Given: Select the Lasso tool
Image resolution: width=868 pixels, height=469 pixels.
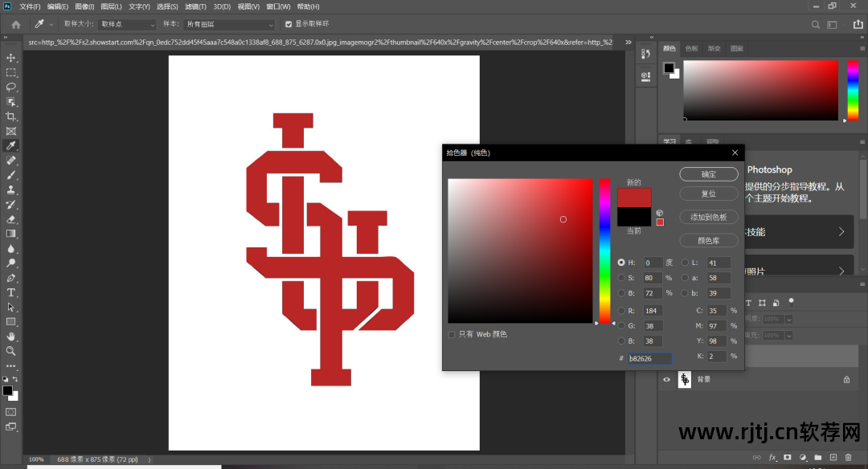Looking at the screenshot, I should pyautogui.click(x=10, y=87).
